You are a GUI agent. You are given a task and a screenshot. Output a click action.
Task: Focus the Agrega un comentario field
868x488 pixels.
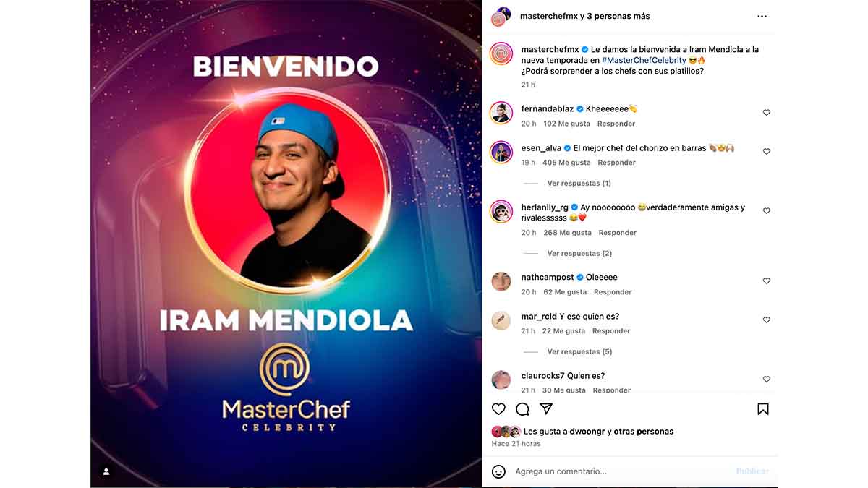click(x=622, y=471)
